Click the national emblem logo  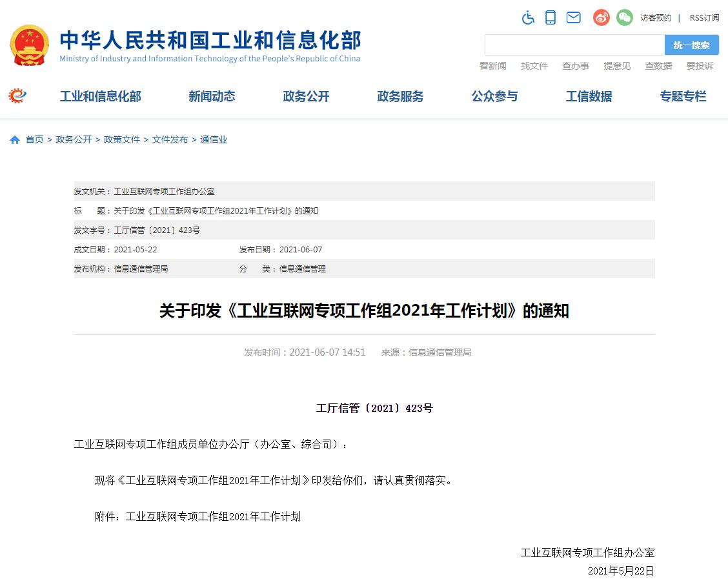click(29, 45)
